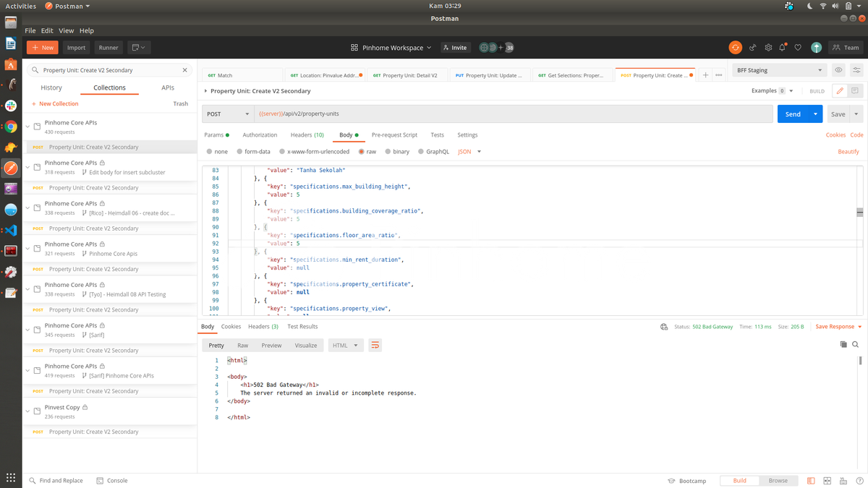Viewport: 868px width, 488px height.
Task: Click the orange New button
Action: point(43,48)
